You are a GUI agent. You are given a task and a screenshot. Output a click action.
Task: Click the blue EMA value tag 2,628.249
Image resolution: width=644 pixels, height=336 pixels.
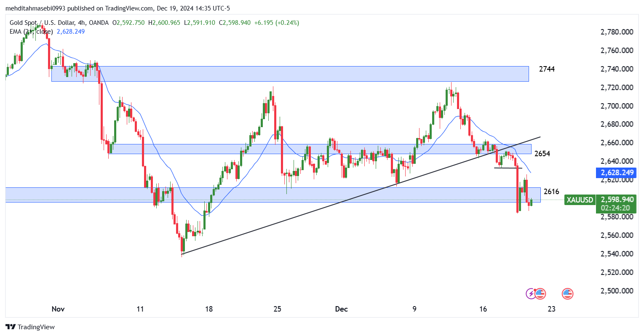pyautogui.click(x=617, y=172)
